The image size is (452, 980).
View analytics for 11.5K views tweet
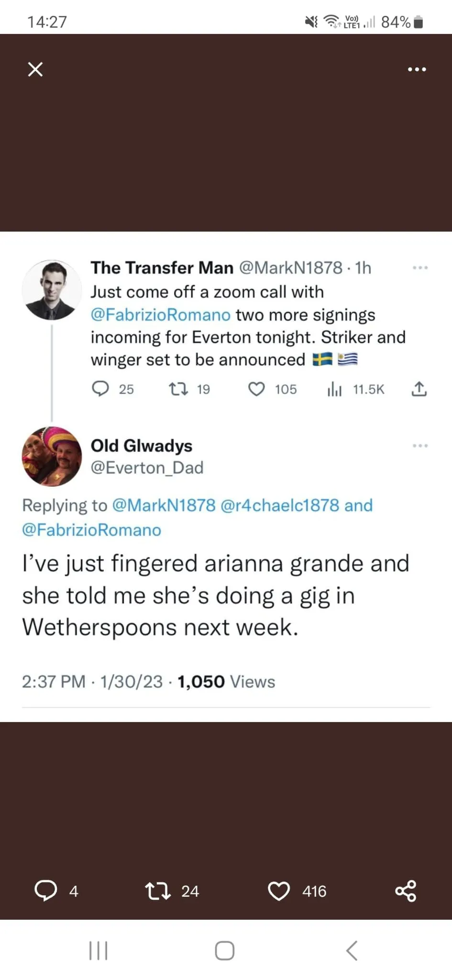[335, 390]
